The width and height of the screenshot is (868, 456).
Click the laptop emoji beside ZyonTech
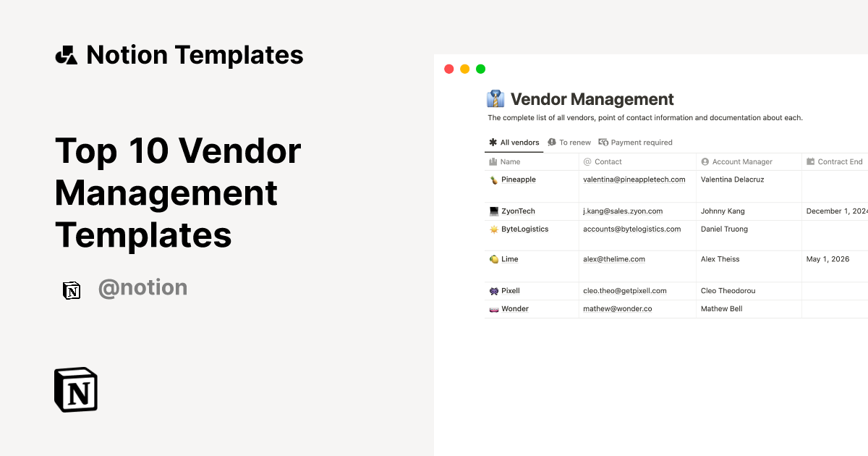click(x=493, y=211)
